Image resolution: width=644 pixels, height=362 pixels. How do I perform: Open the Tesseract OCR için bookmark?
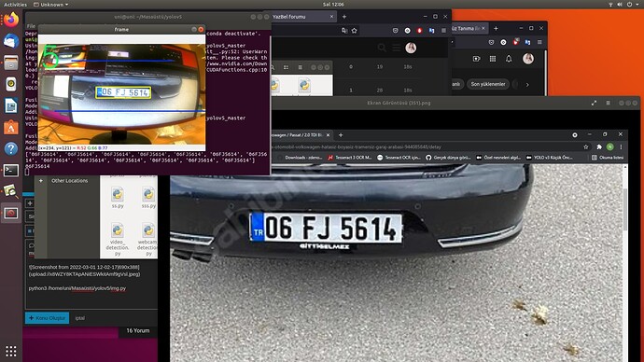click(399, 158)
